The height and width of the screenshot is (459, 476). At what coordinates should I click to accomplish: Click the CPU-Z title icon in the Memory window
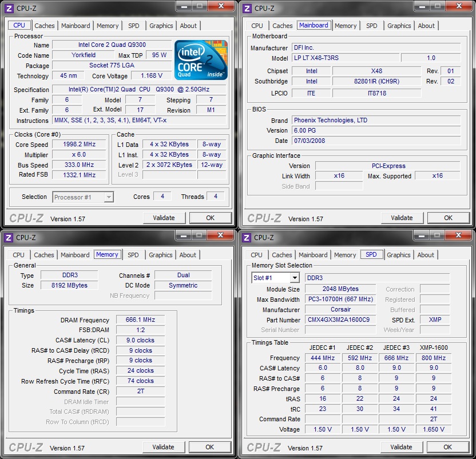[9, 238]
